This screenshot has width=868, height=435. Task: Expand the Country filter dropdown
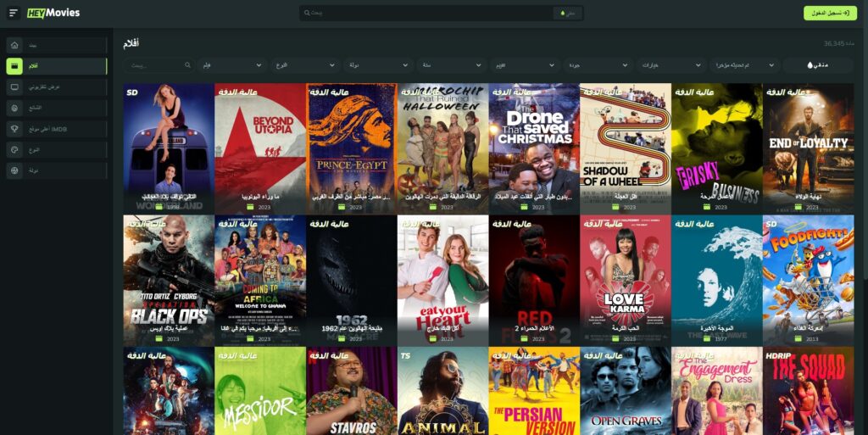pyautogui.click(x=376, y=65)
